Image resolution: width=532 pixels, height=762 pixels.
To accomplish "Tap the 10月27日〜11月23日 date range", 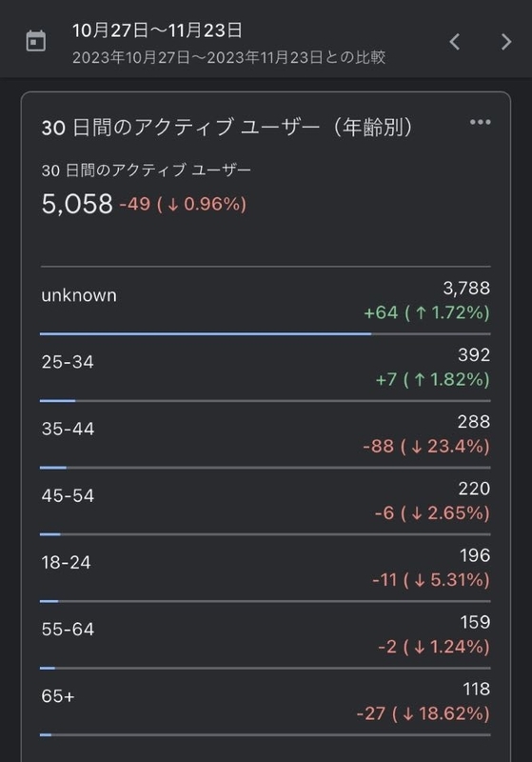I will (157, 30).
